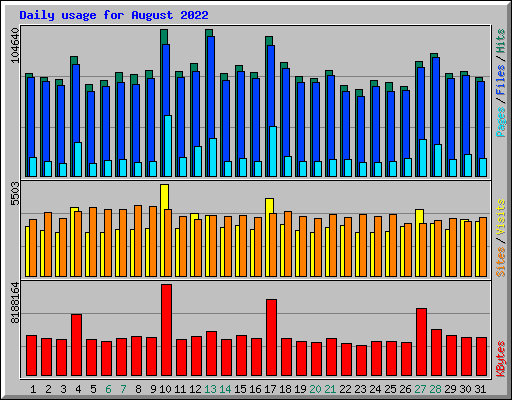Click the blue Files bar for day 17
Image resolution: width=512 pixels, height=400 pixels.
pos(271,86)
